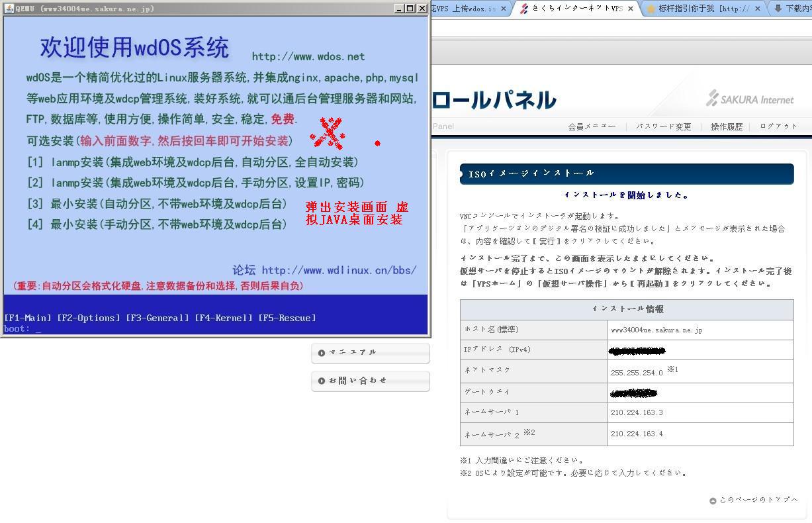Close the さくらインターネットVPS tab
The image size is (812, 523).
630,9
